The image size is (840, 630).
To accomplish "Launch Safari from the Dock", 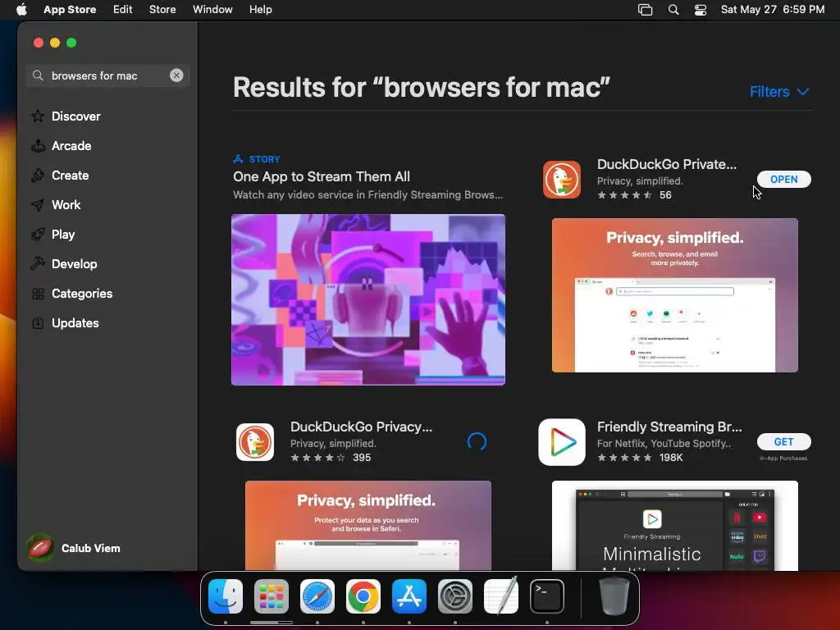I will (317, 596).
